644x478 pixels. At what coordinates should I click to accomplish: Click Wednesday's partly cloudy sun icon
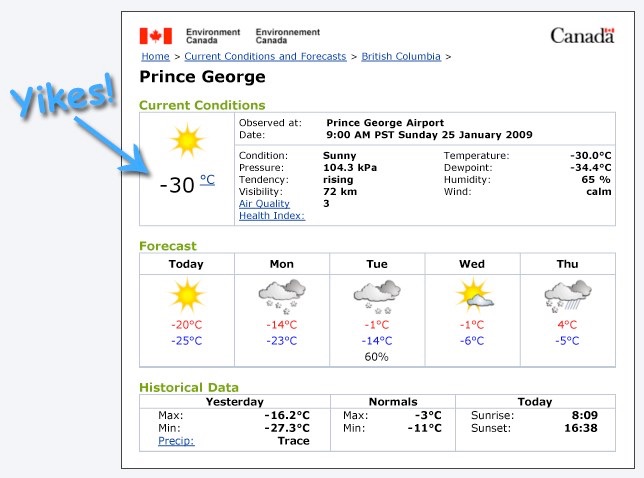[x=471, y=296]
